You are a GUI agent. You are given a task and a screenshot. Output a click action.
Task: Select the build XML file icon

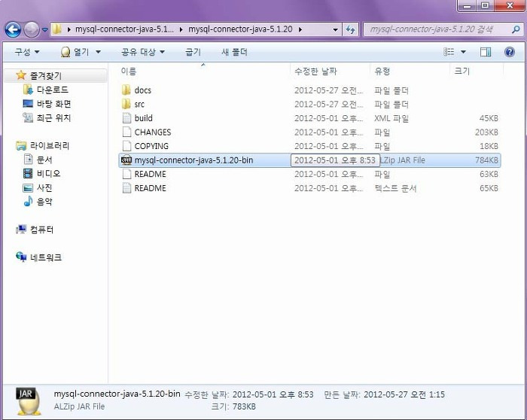point(126,118)
